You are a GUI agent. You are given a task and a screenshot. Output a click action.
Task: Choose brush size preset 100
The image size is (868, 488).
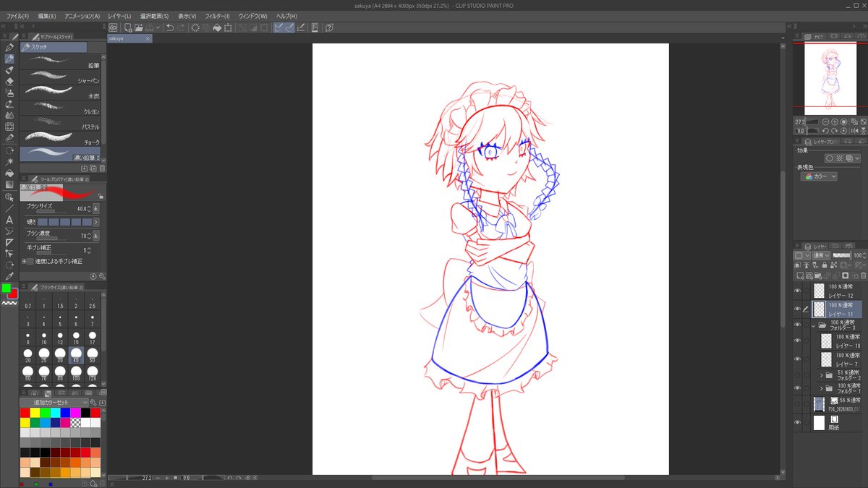[x=76, y=373]
